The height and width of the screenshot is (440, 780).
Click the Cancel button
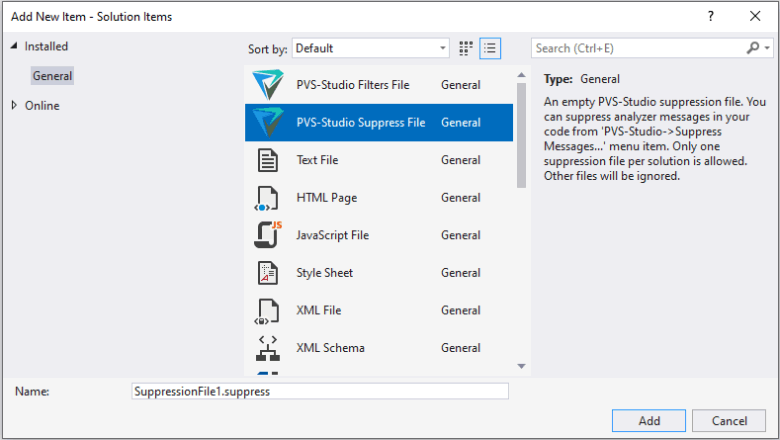[x=729, y=421]
